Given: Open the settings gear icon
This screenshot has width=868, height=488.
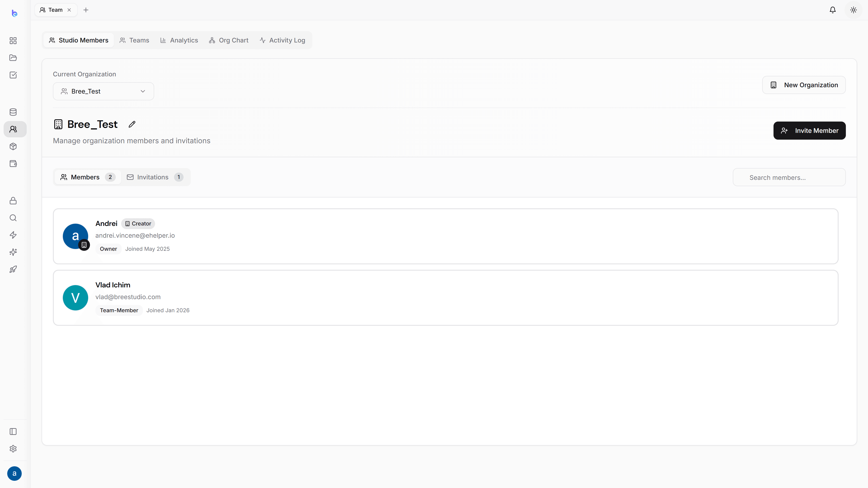Looking at the screenshot, I should [x=13, y=449].
